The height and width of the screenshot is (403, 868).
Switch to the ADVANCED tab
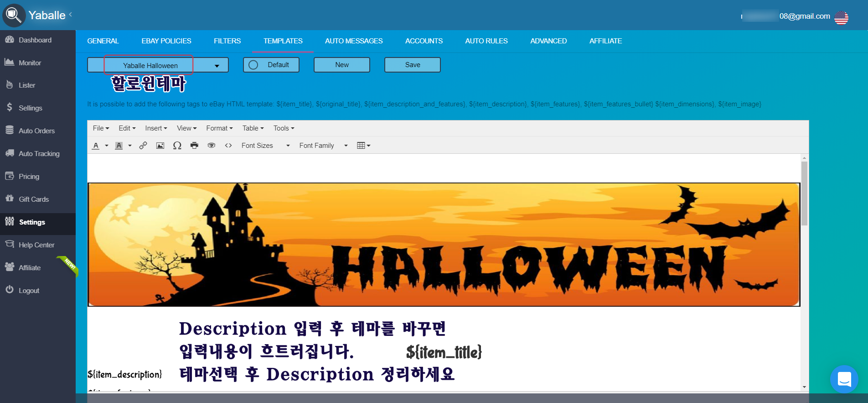pos(548,41)
